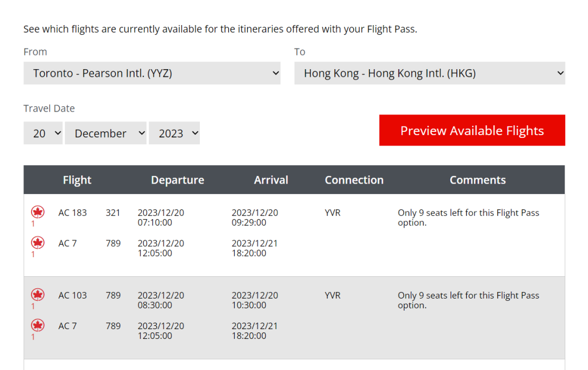Click the Arrival column header
The width and height of the screenshot is (588, 370).
[x=271, y=180]
